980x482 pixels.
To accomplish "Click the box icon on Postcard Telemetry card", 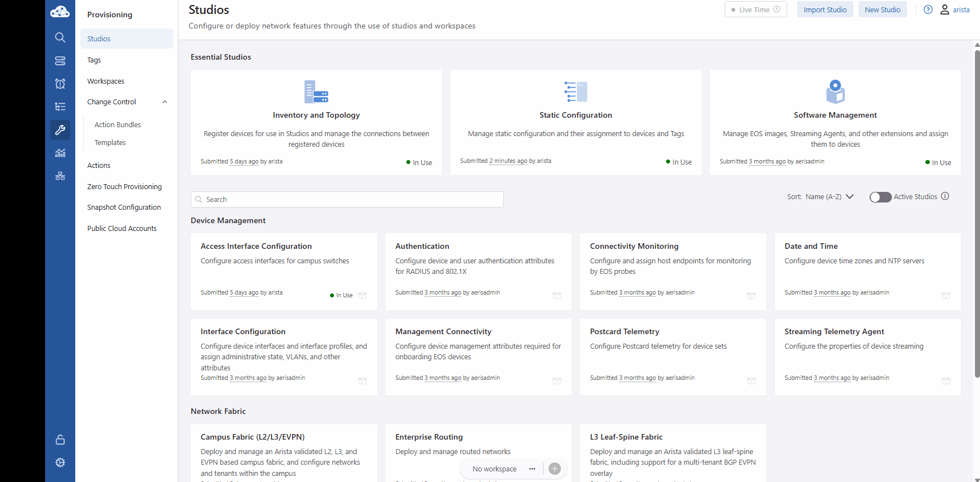I will [x=751, y=381].
